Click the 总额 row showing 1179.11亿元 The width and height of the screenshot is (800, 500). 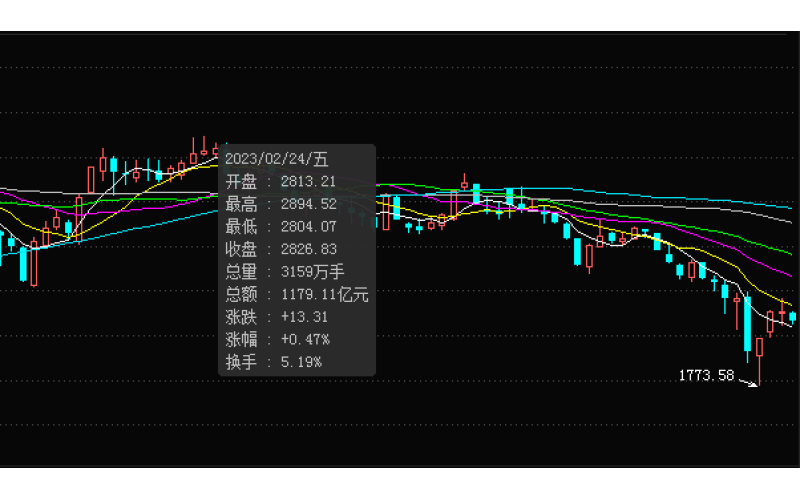(x=298, y=294)
